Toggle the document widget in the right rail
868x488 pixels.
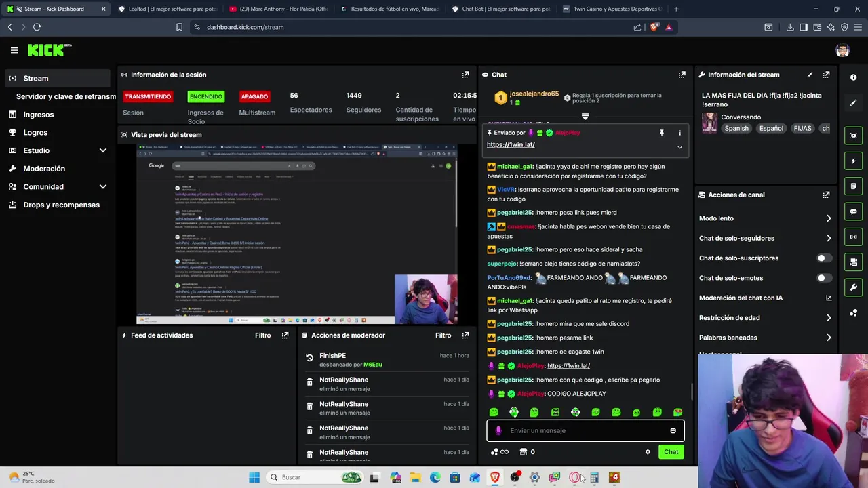(853, 186)
